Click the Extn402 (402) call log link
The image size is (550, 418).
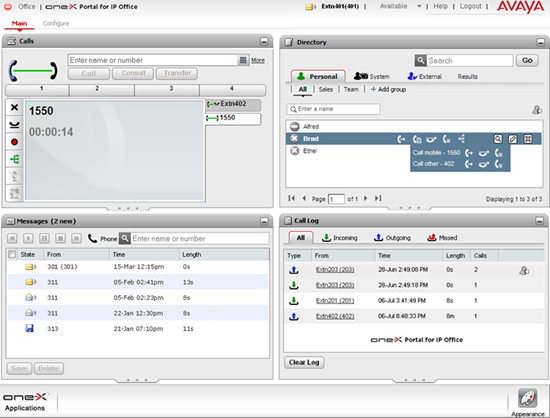(x=335, y=316)
